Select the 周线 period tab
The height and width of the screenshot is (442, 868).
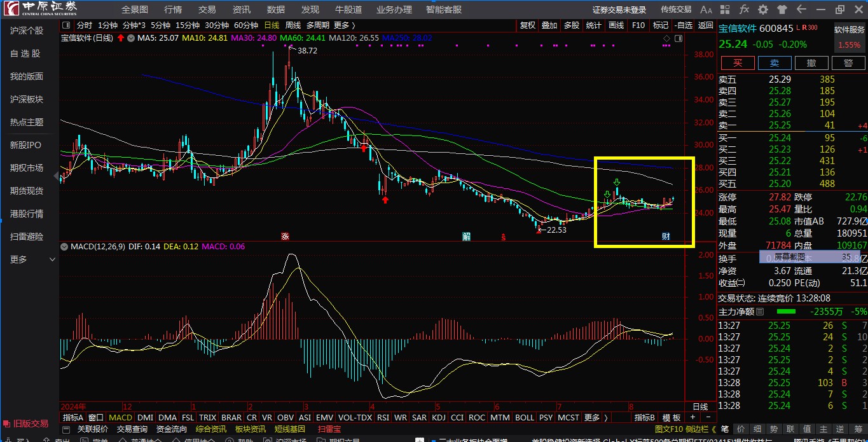[x=293, y=25]
